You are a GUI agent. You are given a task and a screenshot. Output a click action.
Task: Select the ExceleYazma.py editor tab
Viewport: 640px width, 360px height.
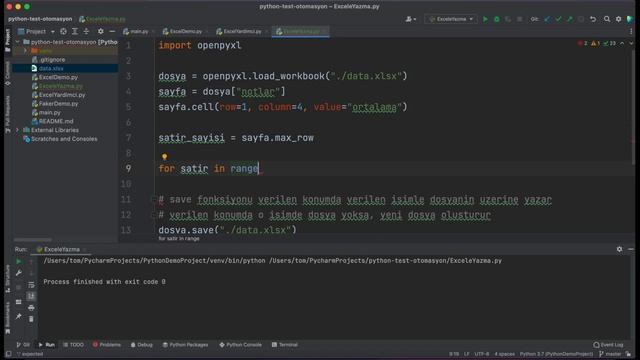pos(300,31)
